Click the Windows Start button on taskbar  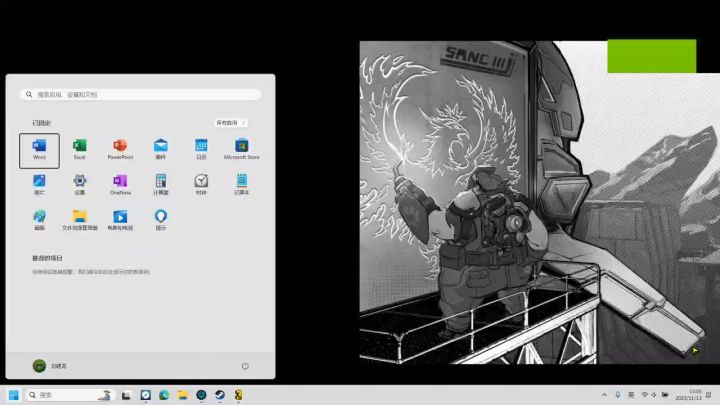point(13,395)
